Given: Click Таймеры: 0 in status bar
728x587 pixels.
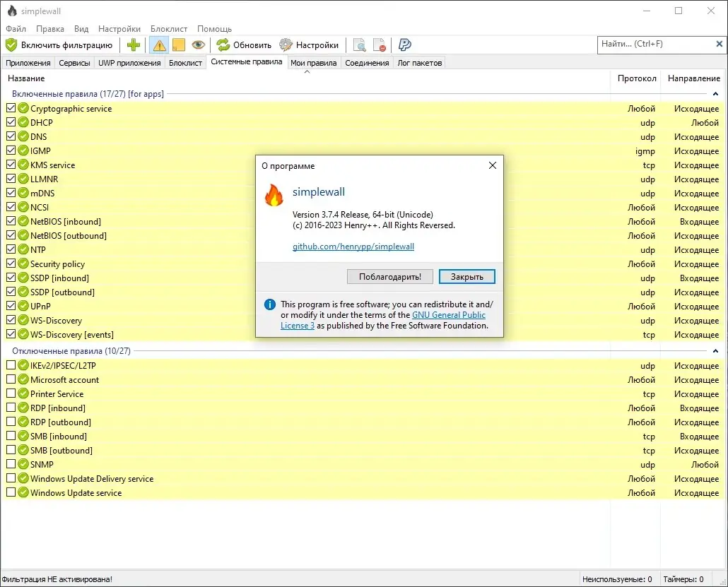Looking at the screenshot, I should (683, 579).
